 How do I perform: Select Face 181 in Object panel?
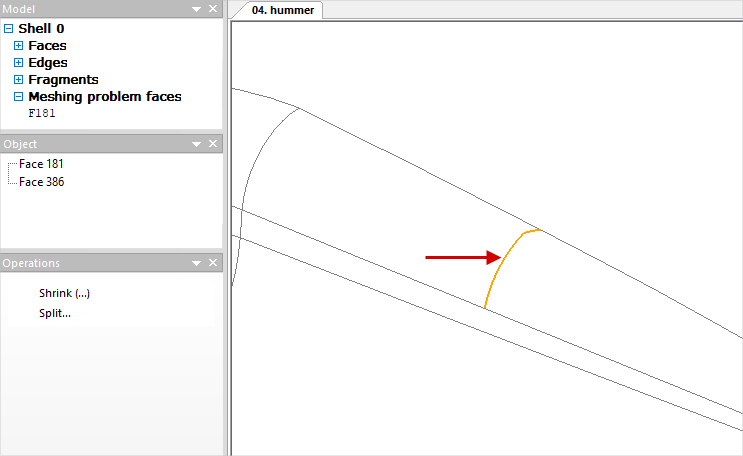click(x=41, y=164)
